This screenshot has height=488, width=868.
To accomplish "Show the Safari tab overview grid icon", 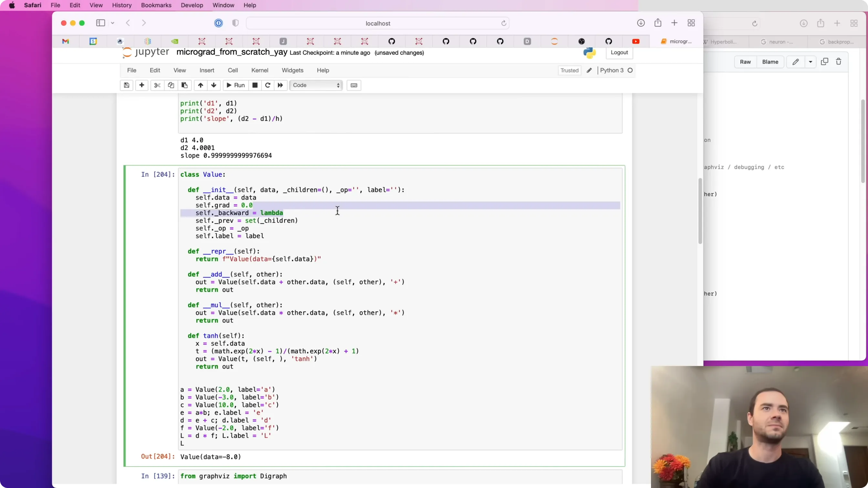I will pos(691,23).
